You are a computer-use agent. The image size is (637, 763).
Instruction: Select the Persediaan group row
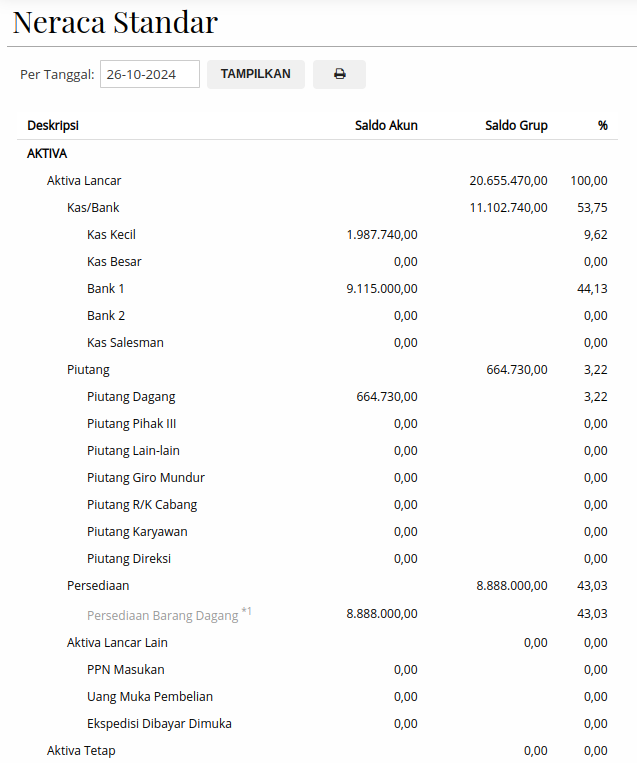pyautogui.click(x=98, y=586)
